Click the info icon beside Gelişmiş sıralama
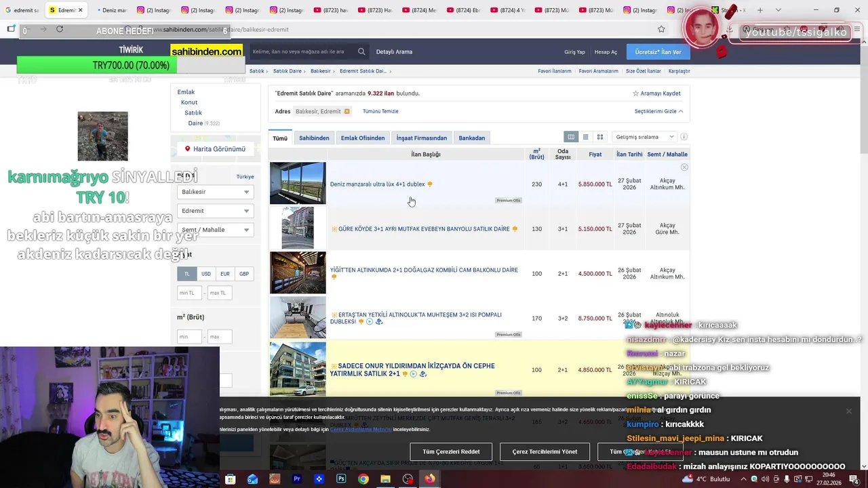Viewport: 868px width, 488px height. (x=684, y=137)
